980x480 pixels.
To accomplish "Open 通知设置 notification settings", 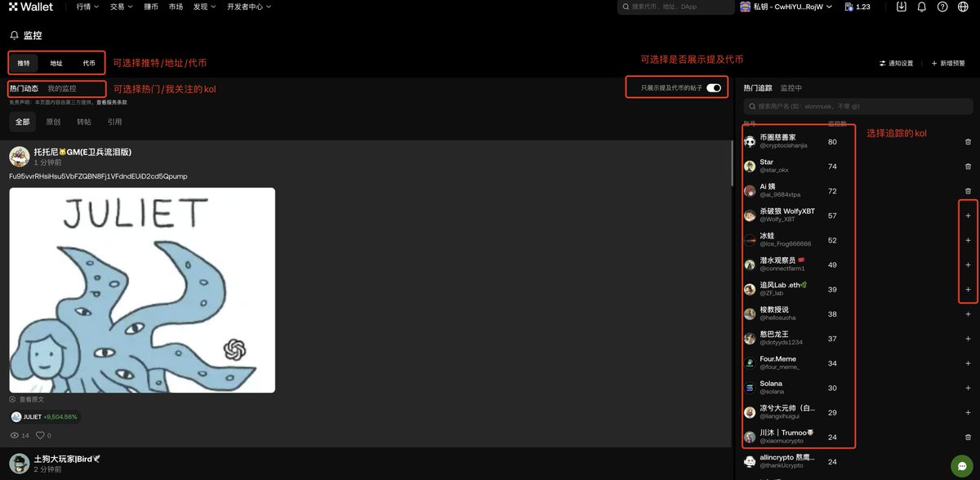I will tap(896, 63).
